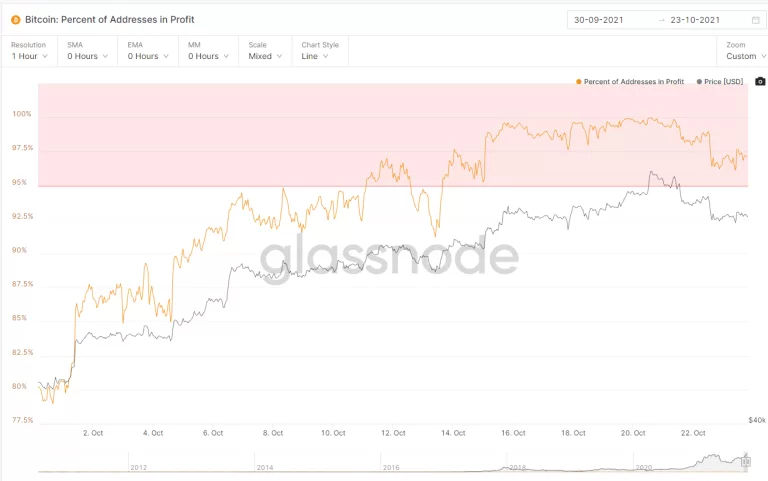Change the Scale from Mixed
This screenshot has height=481, width=768.
coord(264,56)
